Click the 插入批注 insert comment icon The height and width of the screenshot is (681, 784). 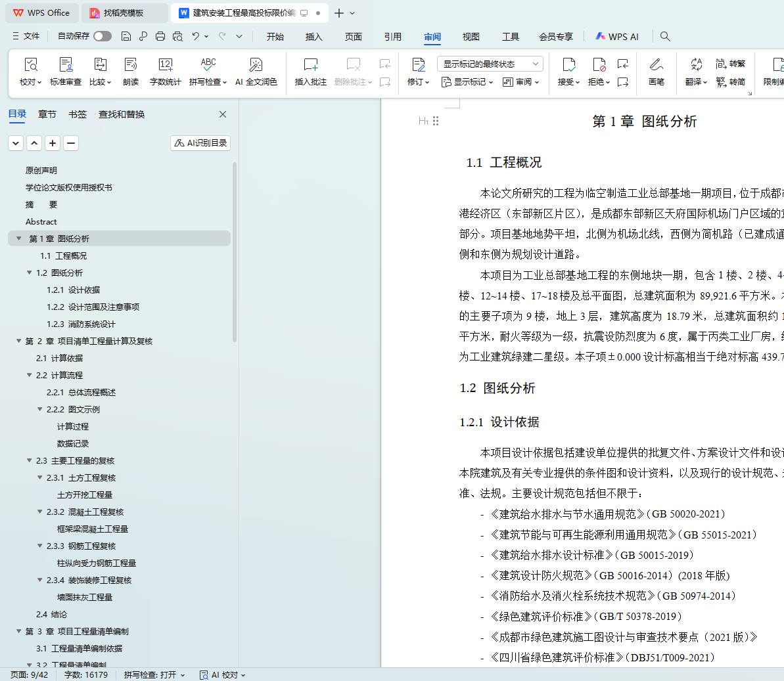click(x=310, y=65)
